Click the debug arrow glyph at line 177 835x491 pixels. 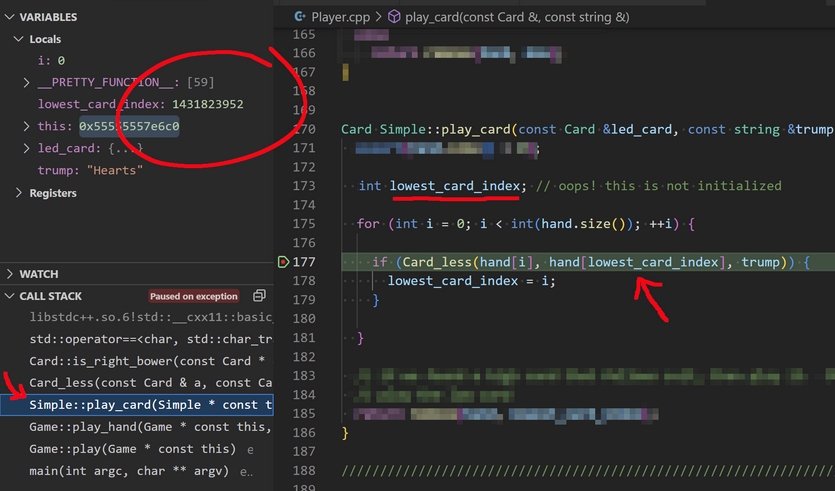coord(284,262)
